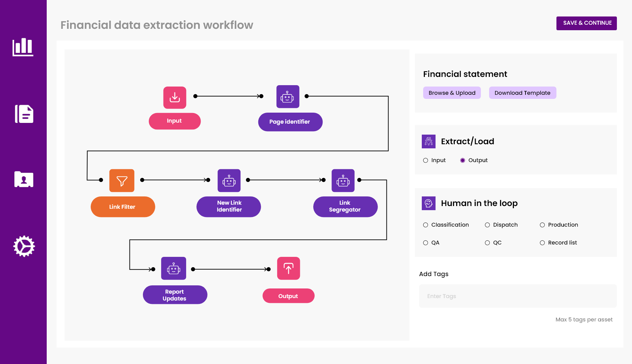The width and height of the screenshot is (632, 364).
Task: Choose the Classification option under Human in the loop
Action: click(x=425, y=225)
